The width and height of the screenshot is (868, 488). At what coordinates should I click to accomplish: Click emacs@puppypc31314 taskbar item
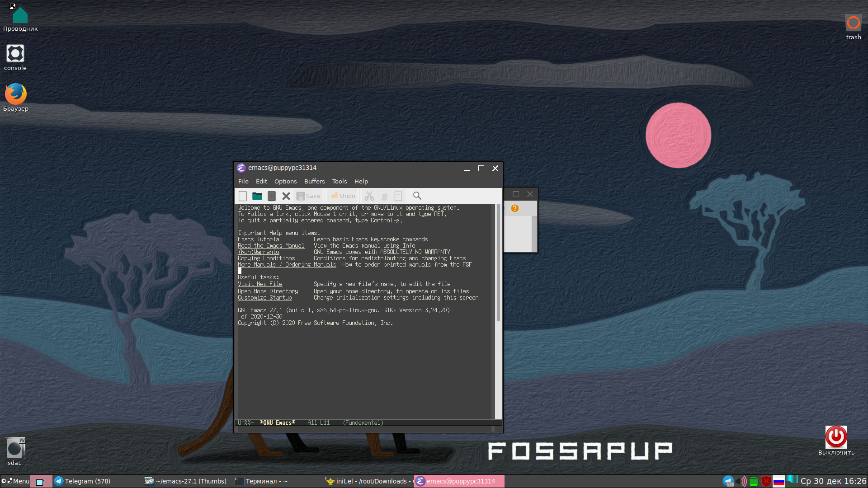(x=459, y=481)
